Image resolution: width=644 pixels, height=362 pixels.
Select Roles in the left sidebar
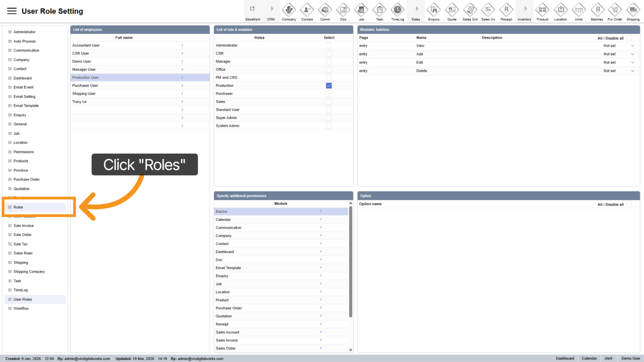[18, 207]
